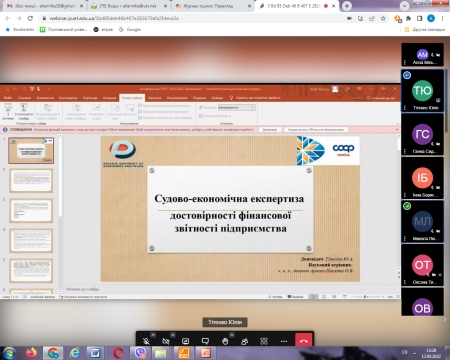The image size is (450, 360).
Task: Expand microphone options arrow
Action: tap(153, 335)
